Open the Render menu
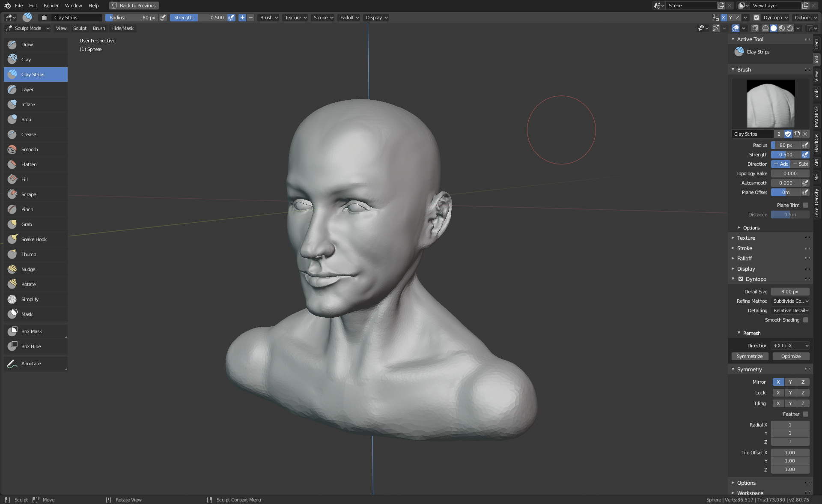Image resolution: width=822 pixels, height=504 pixels. pos(51,6)
